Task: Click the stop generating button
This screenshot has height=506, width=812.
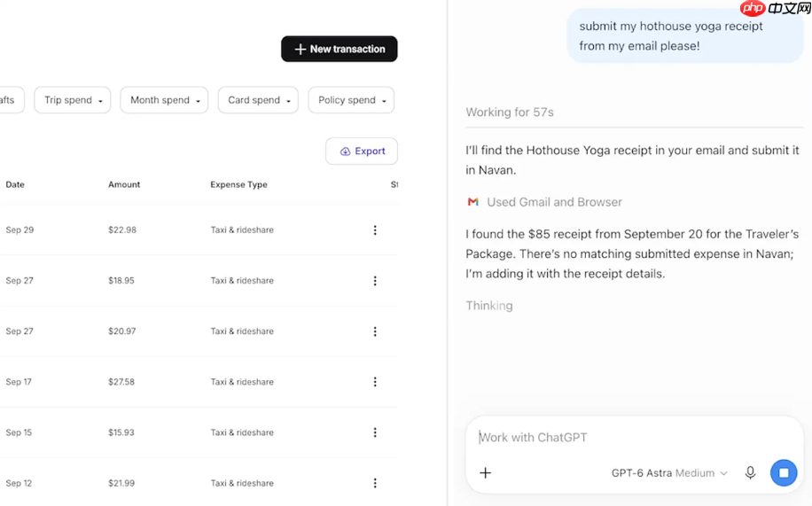Action: pos(784,472)
